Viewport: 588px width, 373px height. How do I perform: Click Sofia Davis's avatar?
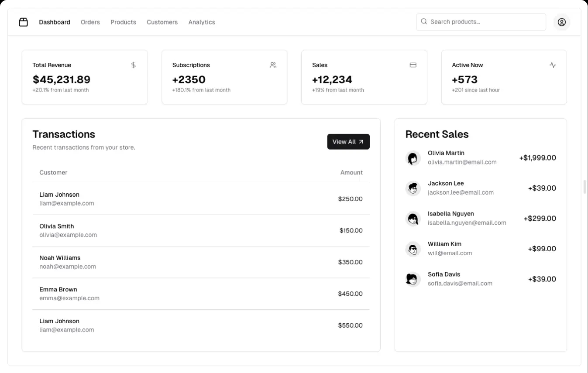[413, 279]
